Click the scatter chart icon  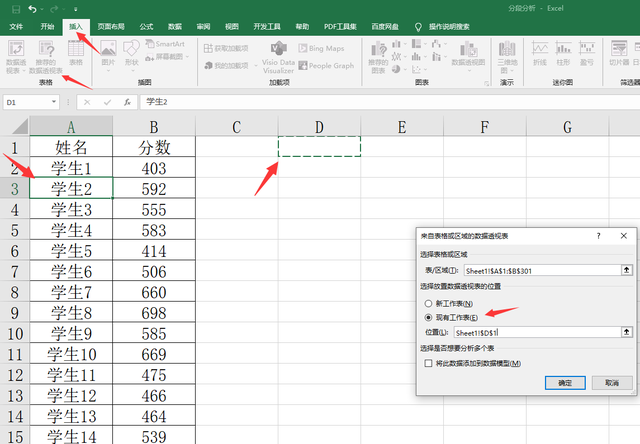click(416, 69)
